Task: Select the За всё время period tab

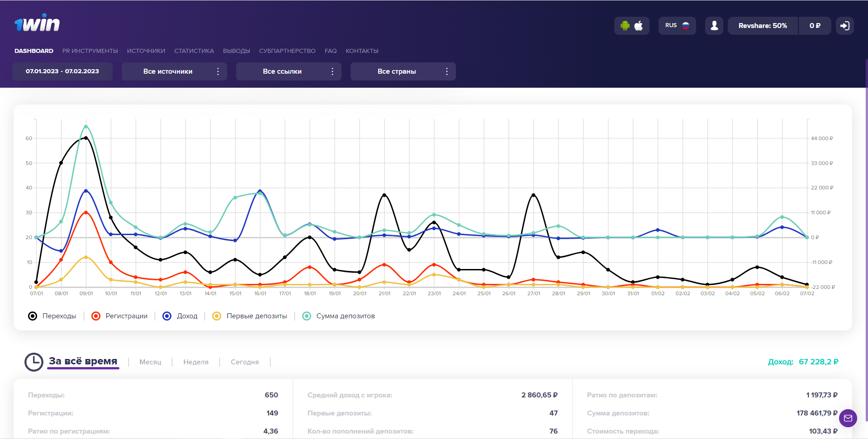Action: coord(83,361)
